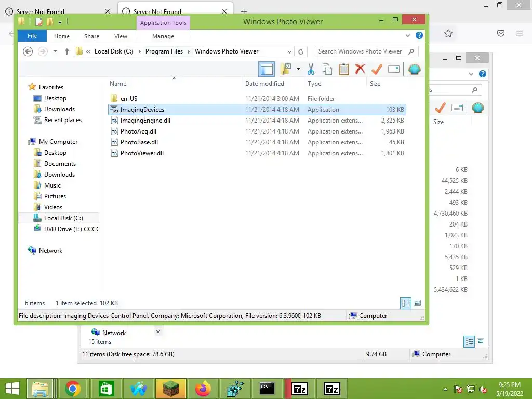Click the Start button
Screen dimensions: 532x399
pos(12,389)
